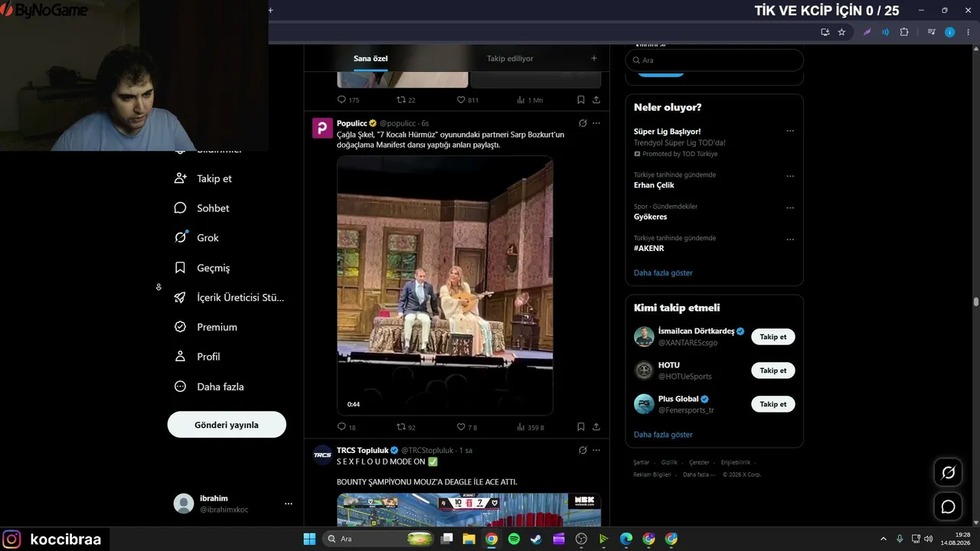Open the Populicc profile avatar
Viewport: 980px width, 551px height.
click(x=322, y=128)
